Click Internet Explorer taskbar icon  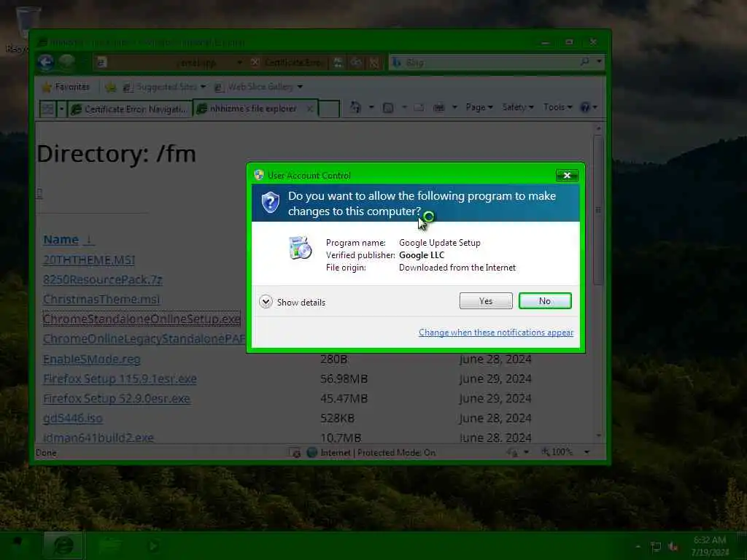click(63, 545)
